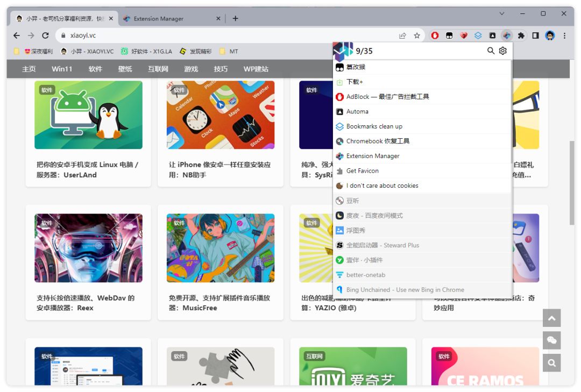Click the floating search magnifier button

[552, 363]
